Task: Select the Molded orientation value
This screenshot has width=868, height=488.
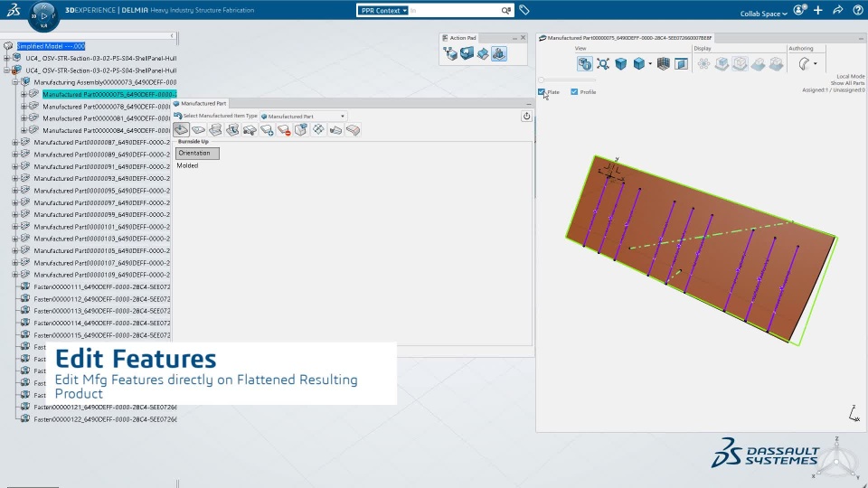Action: [187, 165]
